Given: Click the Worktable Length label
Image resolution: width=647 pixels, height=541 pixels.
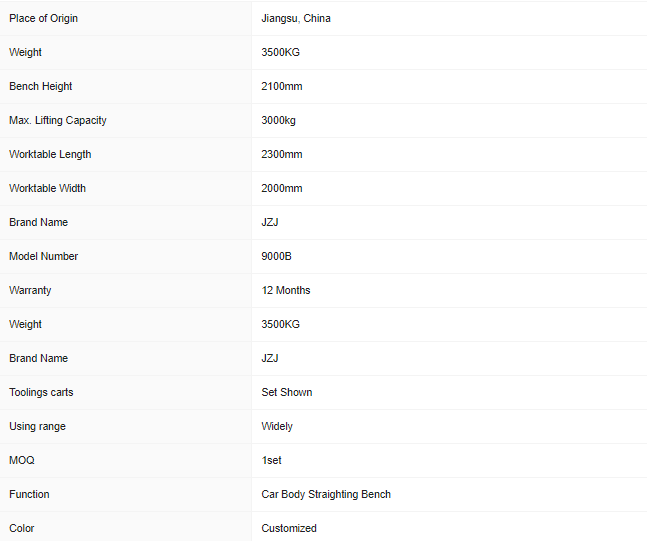Looking at the screenshot, I should click(50, 154).
